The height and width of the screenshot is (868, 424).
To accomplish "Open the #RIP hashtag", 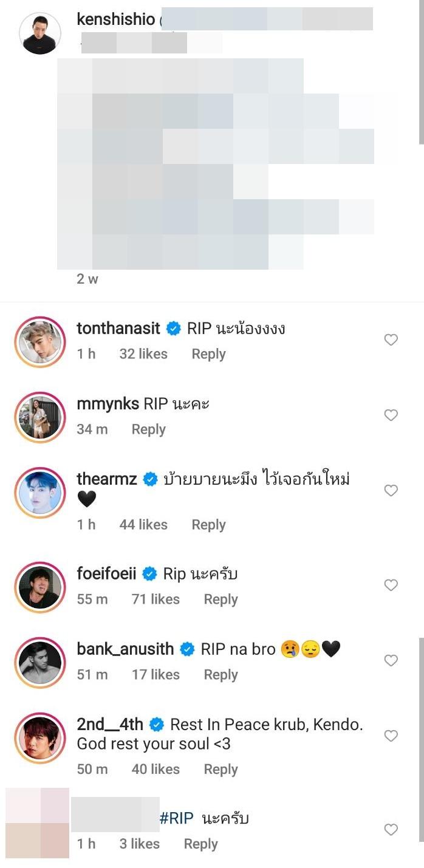I will (176, 819).
